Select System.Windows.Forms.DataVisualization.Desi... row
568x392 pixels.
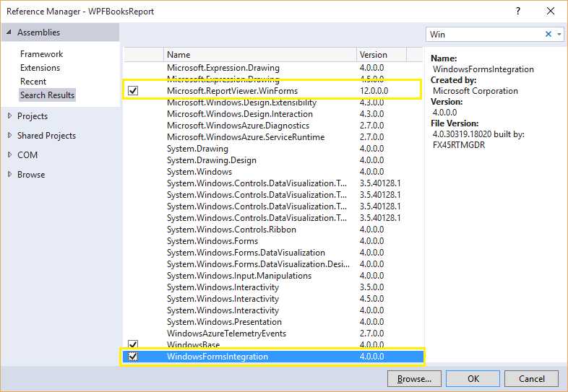pos(273,264)
